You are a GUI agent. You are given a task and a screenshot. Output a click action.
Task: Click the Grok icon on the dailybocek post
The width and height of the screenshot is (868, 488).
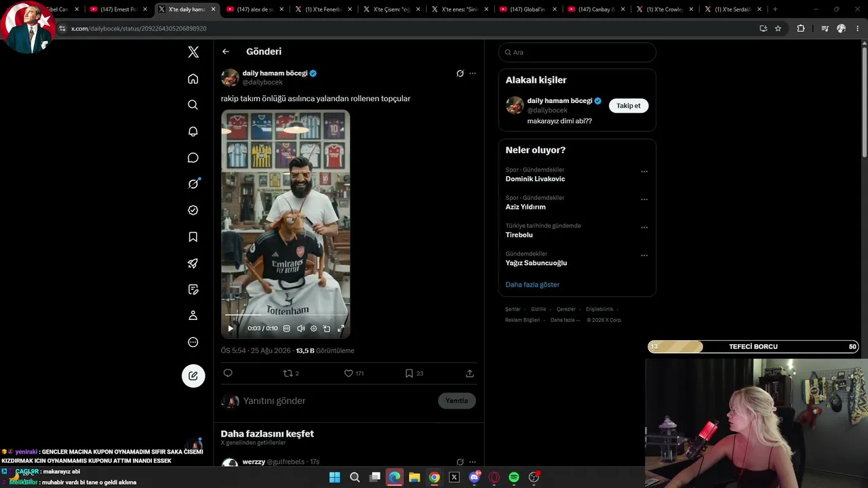coord(460,73)
